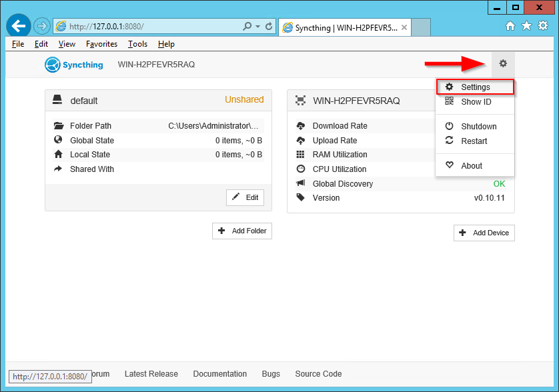This screenshot has width=559, height=392.
Task: Click the Global State value 0 items, ~0 B
Action: (x=239, y=141)
